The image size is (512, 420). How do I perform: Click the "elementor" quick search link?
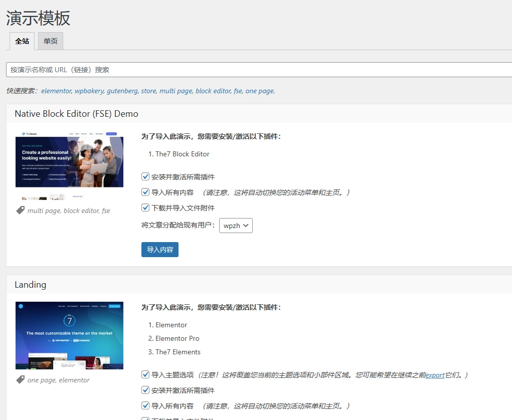pyautogui.click(x=56, y=91)
